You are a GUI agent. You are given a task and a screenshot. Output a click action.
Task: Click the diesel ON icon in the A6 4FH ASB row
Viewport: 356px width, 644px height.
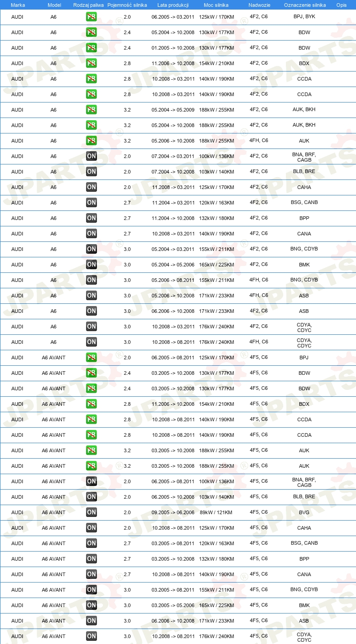(92, 296)
